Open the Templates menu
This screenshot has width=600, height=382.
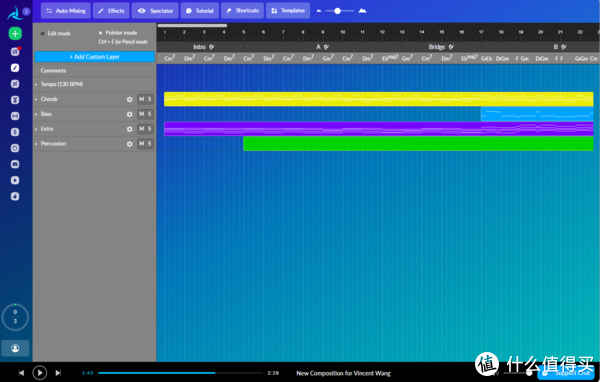coord(288,11)
